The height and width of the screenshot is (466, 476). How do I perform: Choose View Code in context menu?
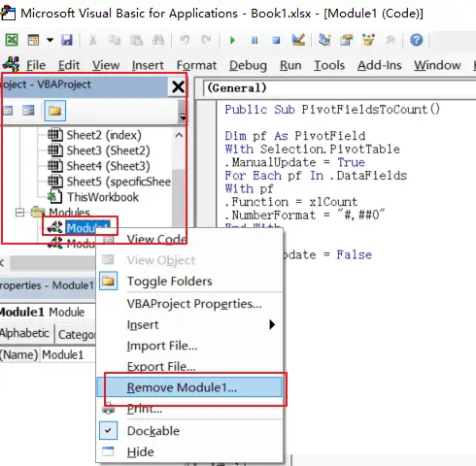189,239
